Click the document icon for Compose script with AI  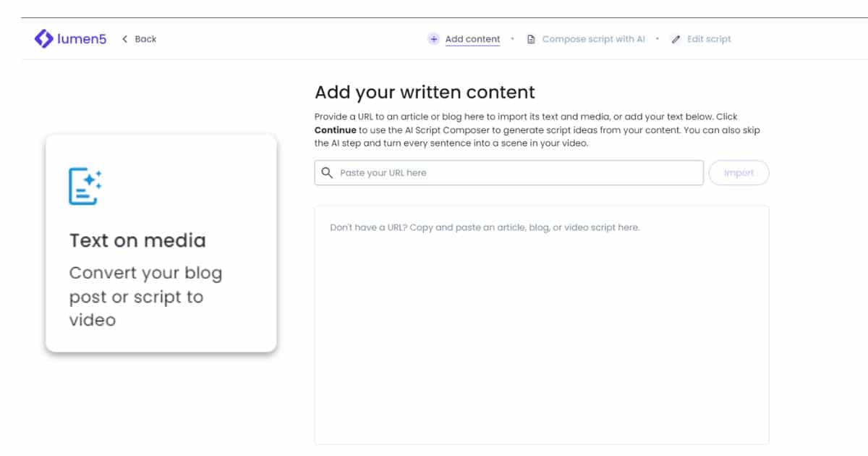533,38
